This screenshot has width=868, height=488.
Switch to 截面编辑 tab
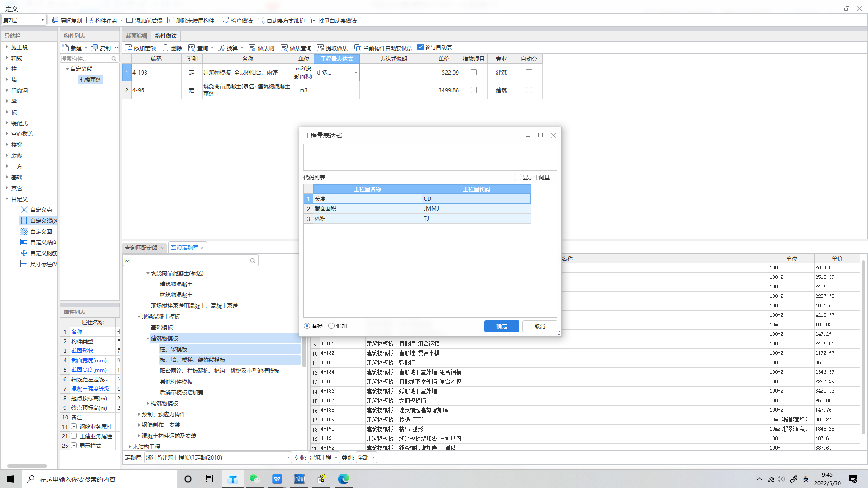click(x=137, y=36)
